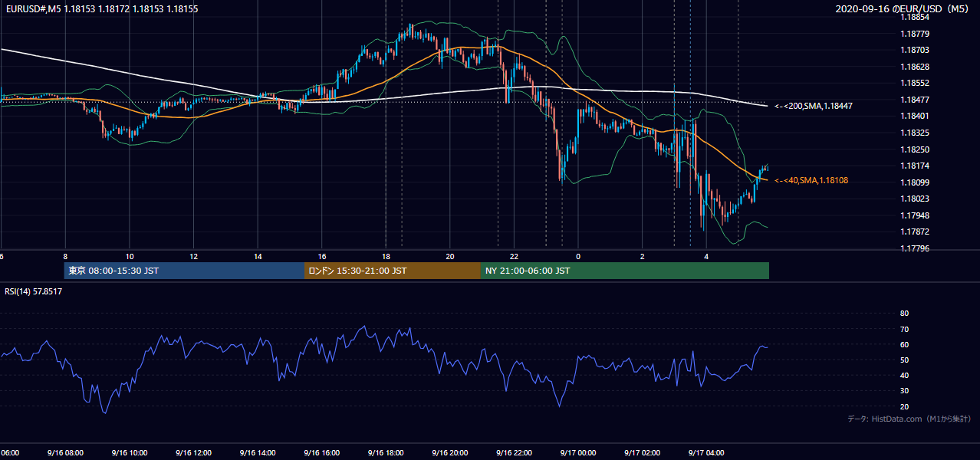Click price level 1.18477 on axis
This screenshot has width=980, height=460.
coord(915,100)
